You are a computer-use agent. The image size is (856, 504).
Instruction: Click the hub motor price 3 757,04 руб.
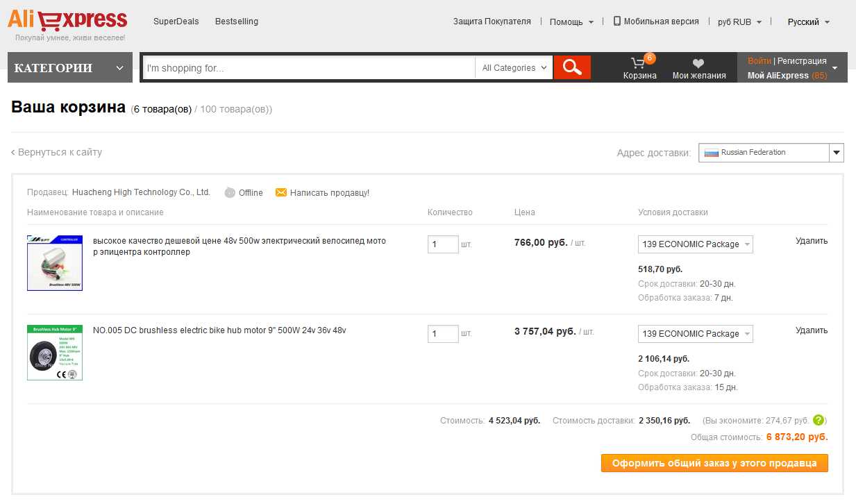click(545, 332)
